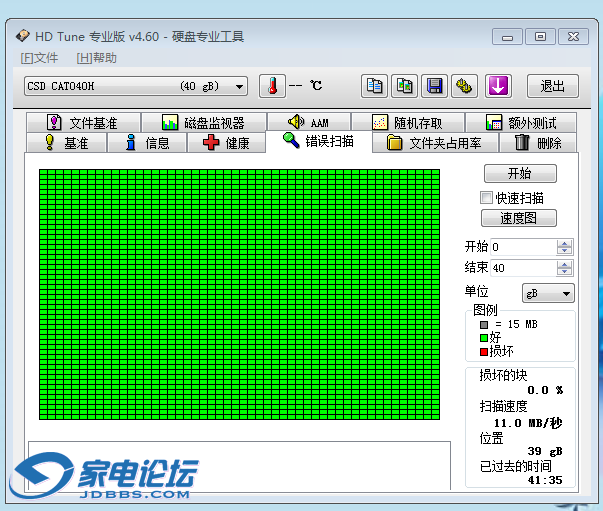
Task: Click the 11.0 MB/秒 scan speed value
Action: pyautogui.click(x=528, y=423)
